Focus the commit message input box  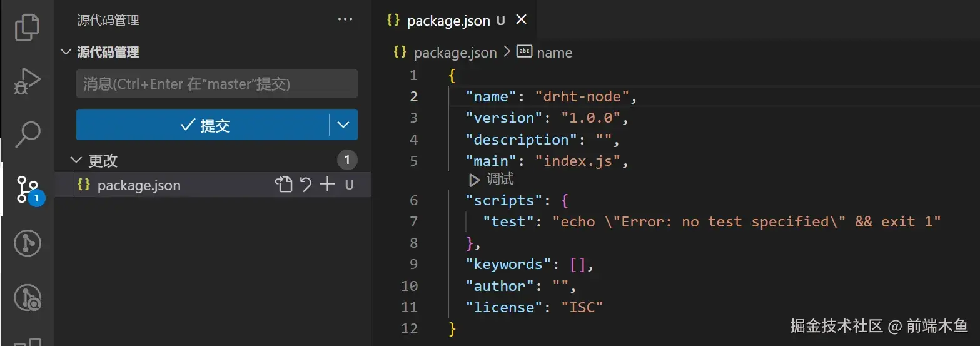click(217, 83)
